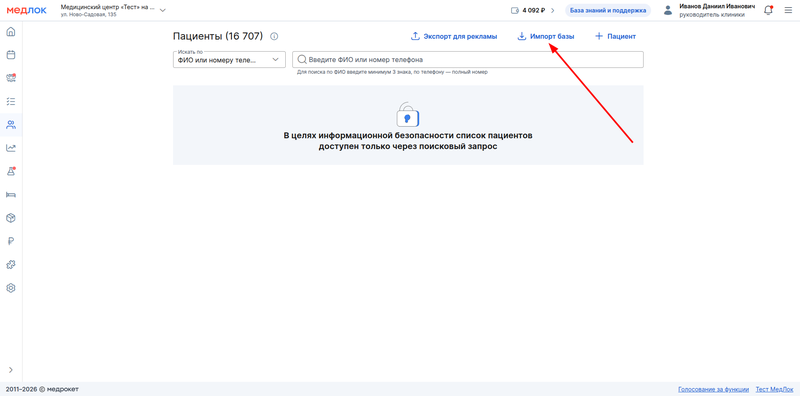The image size is (800, 396).
Task: Open the task checklist icon in sidebar
Action: pos(11,102)
